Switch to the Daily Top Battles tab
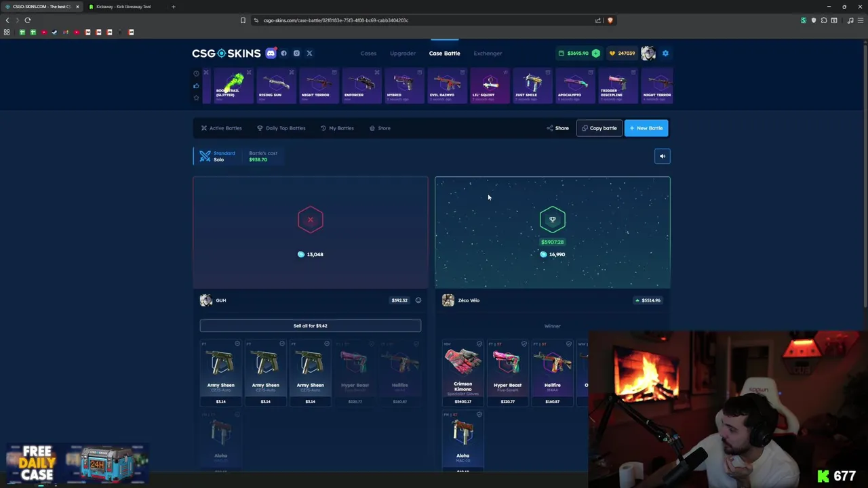 pos(281,128)
